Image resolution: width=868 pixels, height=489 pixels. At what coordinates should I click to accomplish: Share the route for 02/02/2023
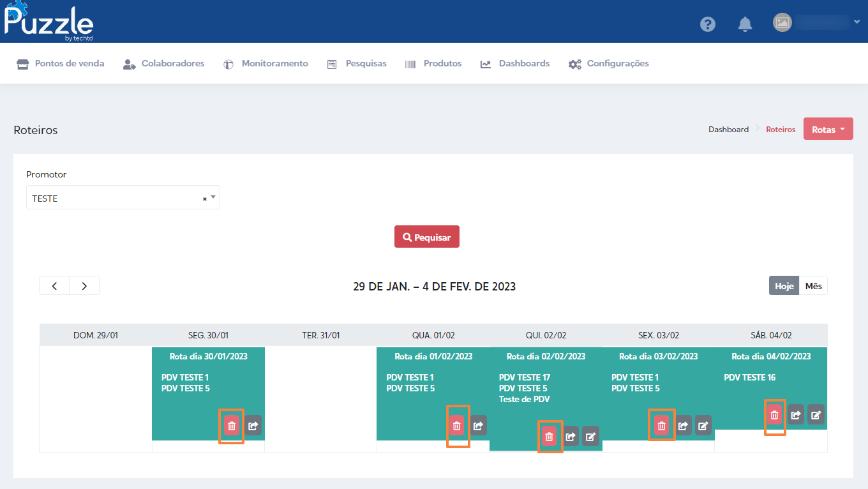(x=571, y=437)
